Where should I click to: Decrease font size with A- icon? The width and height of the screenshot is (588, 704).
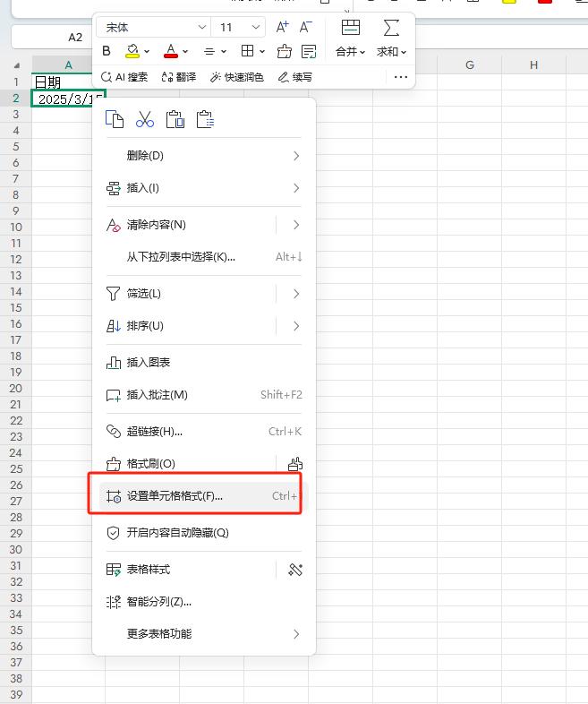pos(305,28)
